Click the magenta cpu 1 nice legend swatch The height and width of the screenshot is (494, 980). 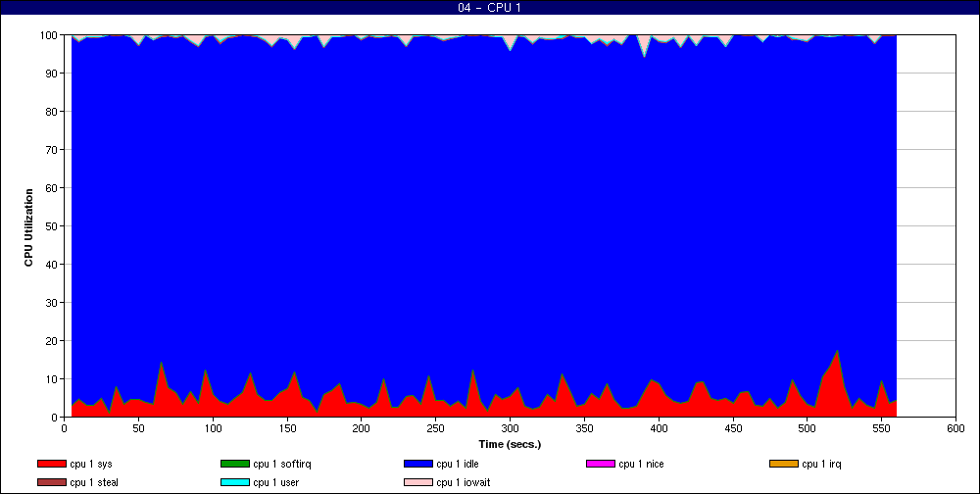pyautogui.click(x=601, y=464)
